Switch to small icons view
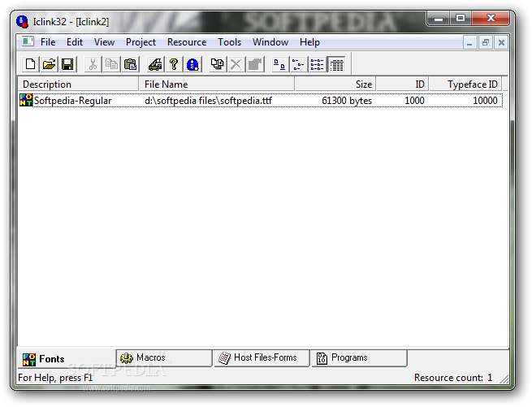 [299, 64]
